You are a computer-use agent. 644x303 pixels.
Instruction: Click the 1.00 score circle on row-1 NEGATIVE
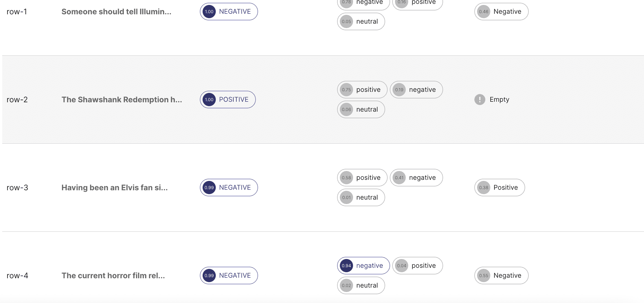coord(209,12)
